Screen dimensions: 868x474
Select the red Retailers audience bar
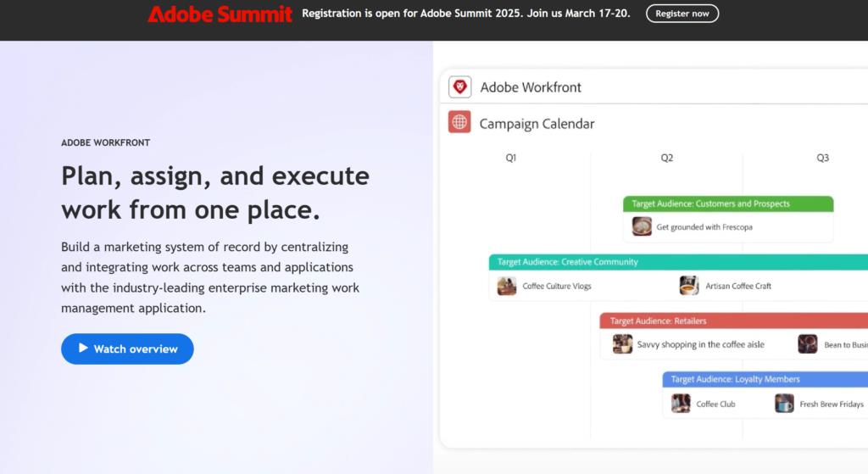(733, 321)
